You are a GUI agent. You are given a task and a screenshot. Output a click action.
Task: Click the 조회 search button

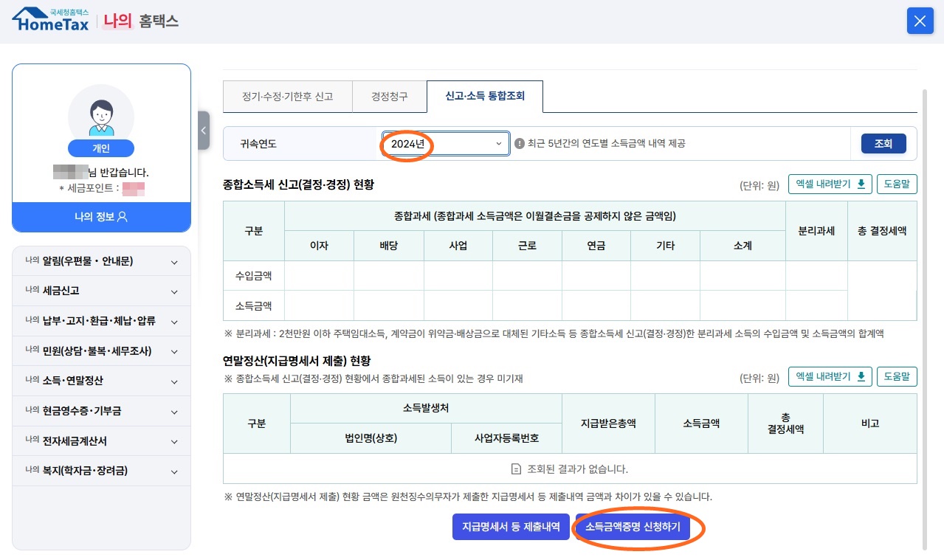click(x=883, y=144)
